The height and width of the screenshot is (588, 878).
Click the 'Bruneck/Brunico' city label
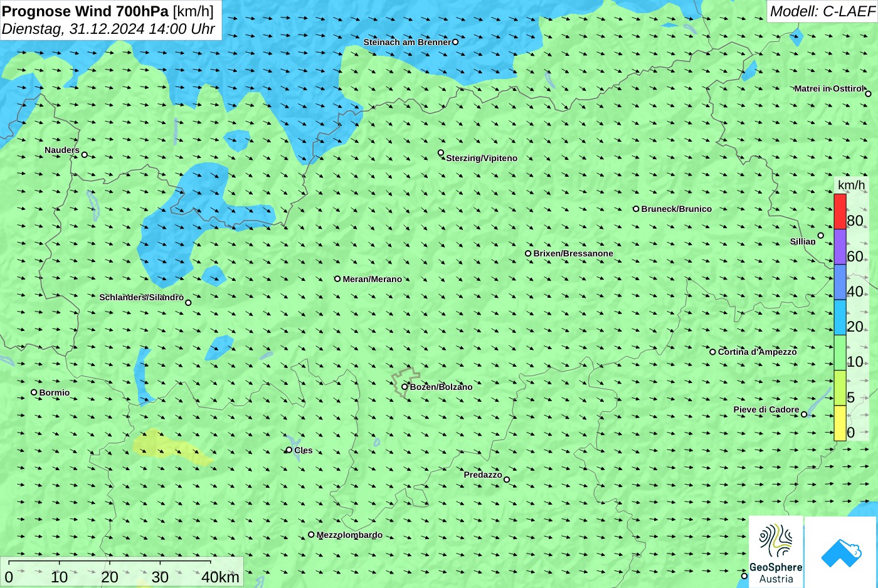coord(677,209)
